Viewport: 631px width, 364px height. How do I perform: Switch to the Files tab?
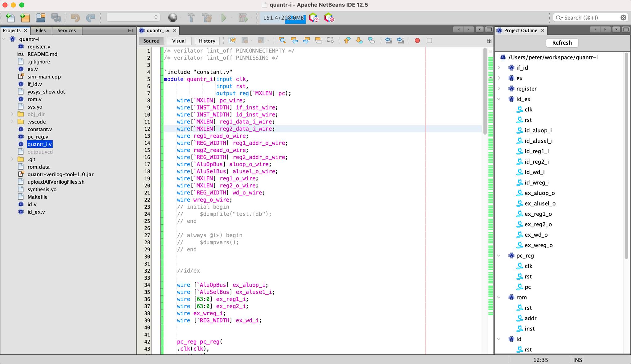[41, 30]
